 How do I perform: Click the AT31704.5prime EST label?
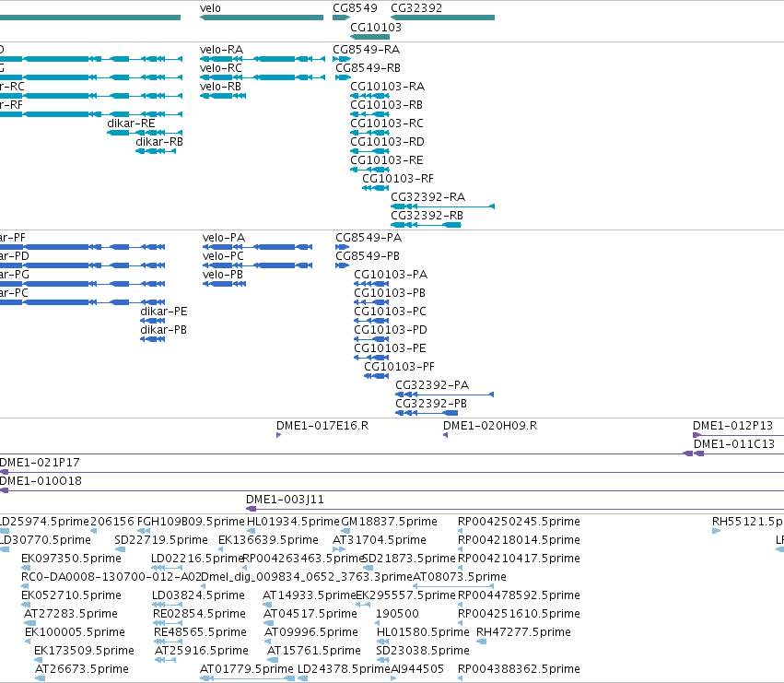point(380,540)
